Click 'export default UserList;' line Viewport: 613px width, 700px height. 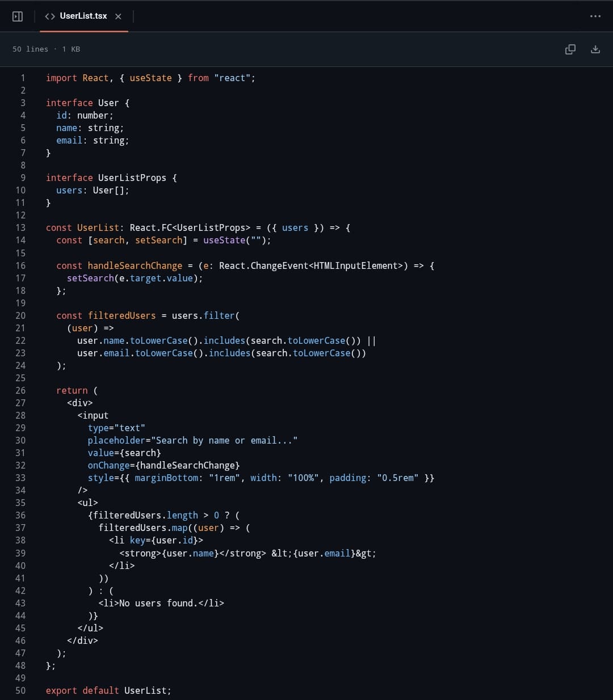coord(108,690)
